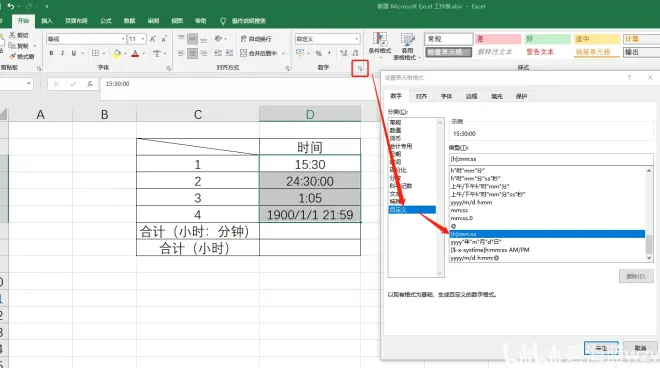This screenshot has width=660, height=368.
Task: Open the font color dropdown arrow
Action: click(x=144, y=53)
